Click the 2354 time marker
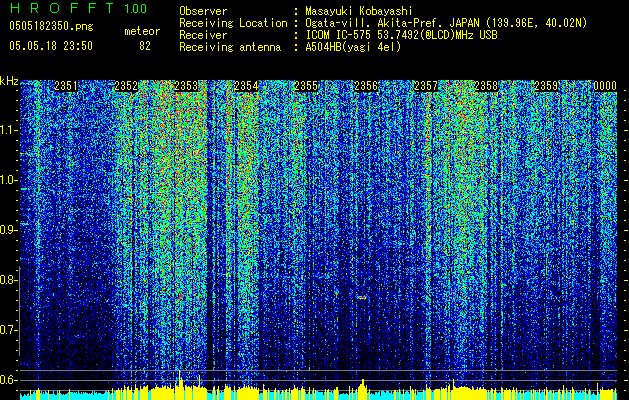This screenshot has width=629, height=400. pos(246,86)
